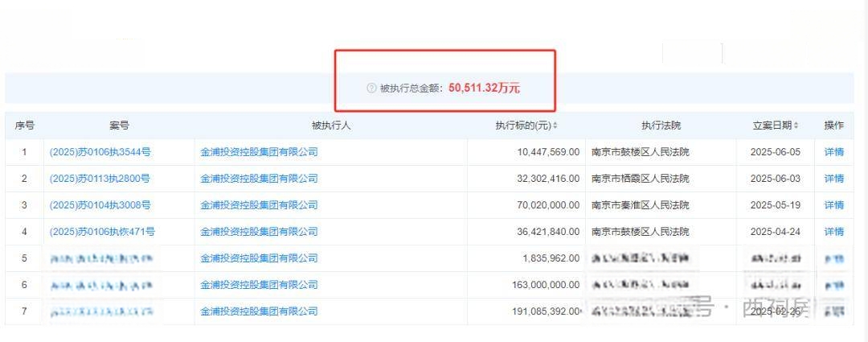
Task: View 详情 for the 2025-06-05 case
Action: pos(834,152)
